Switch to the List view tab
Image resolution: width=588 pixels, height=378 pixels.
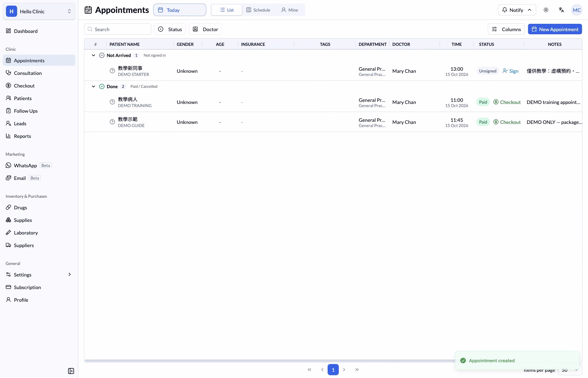(226, 10)
